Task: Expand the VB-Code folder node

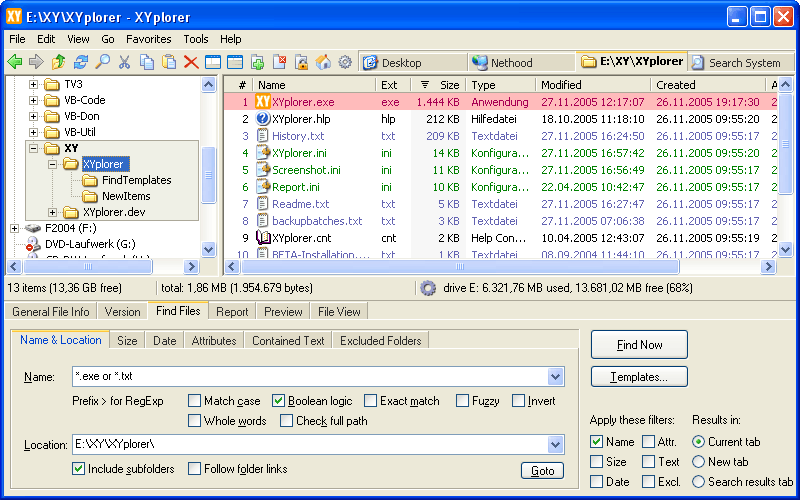Action: [x=33, y=101]
